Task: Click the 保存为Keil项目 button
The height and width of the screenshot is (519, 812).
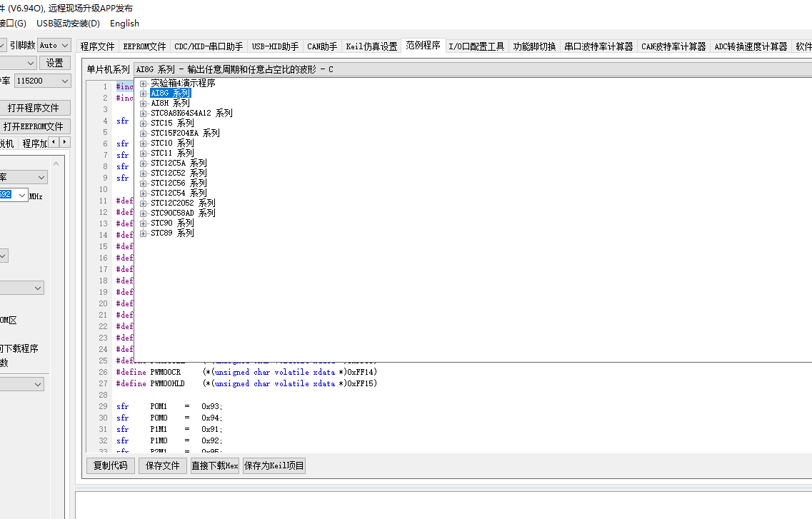Action: tap(274, 465)
